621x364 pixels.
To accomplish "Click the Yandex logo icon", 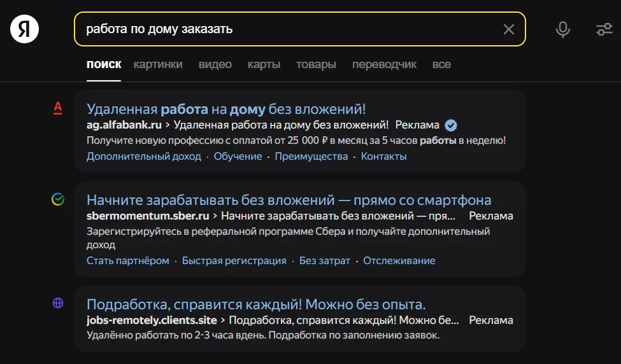I will 24,29.
